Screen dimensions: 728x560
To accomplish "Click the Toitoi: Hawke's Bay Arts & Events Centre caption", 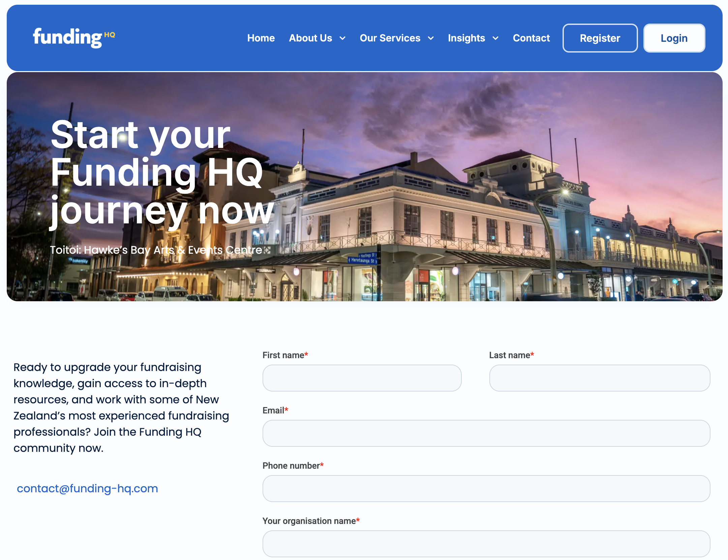I will (156, 250).
